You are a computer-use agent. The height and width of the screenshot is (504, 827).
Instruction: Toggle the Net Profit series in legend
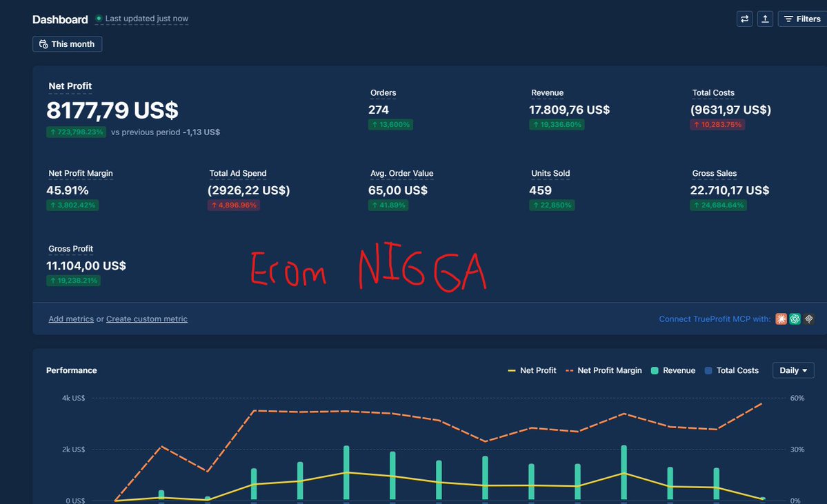pyautogui.click(x=532, y=371)
